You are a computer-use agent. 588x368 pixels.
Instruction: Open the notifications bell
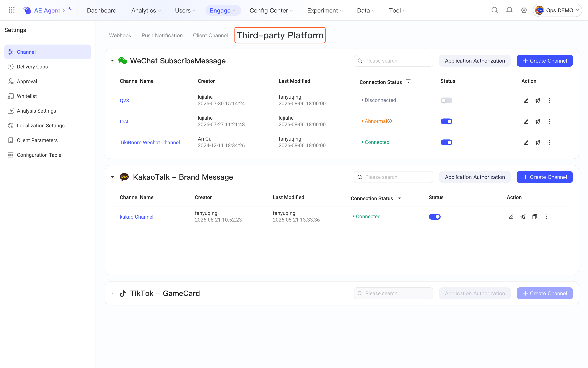pyautogui.click(x=509, y=10)
